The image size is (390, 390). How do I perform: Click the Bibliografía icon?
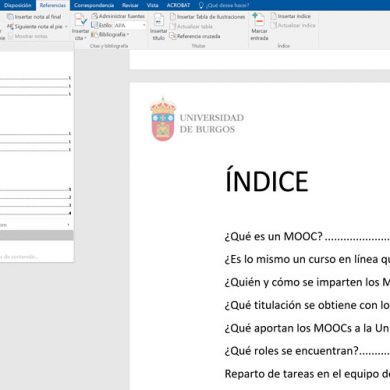click(94, 34)
